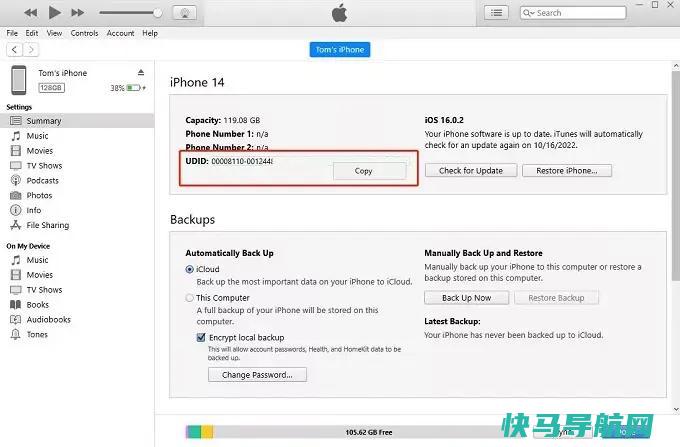Click the UDID value text
The image size is (680, 447).
tap(242, 161)
